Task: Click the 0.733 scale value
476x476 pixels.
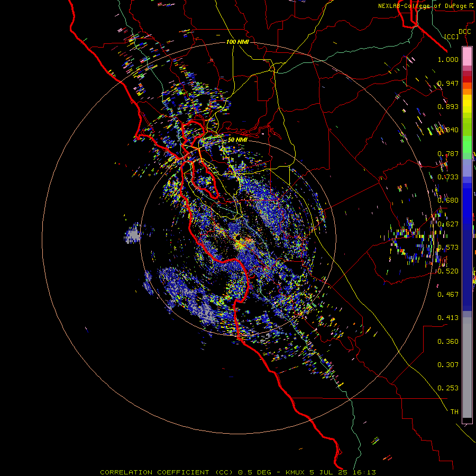Action: 448,177
